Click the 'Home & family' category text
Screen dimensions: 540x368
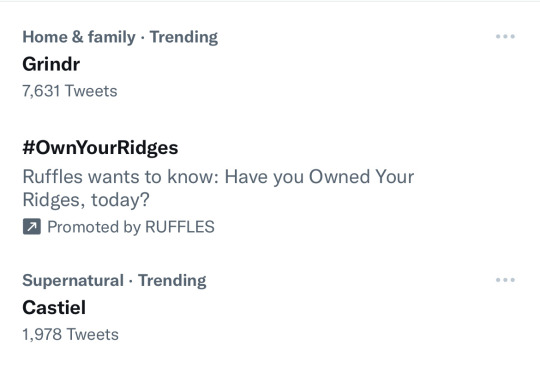tap(79, 37)
